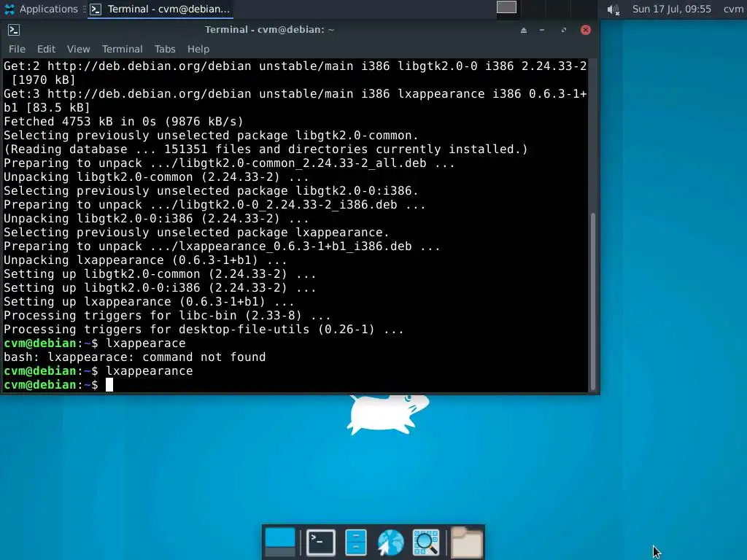747x560 pixels.
Task: Click the text 'bash: lxappearace: command not found'
Action: 135,357
